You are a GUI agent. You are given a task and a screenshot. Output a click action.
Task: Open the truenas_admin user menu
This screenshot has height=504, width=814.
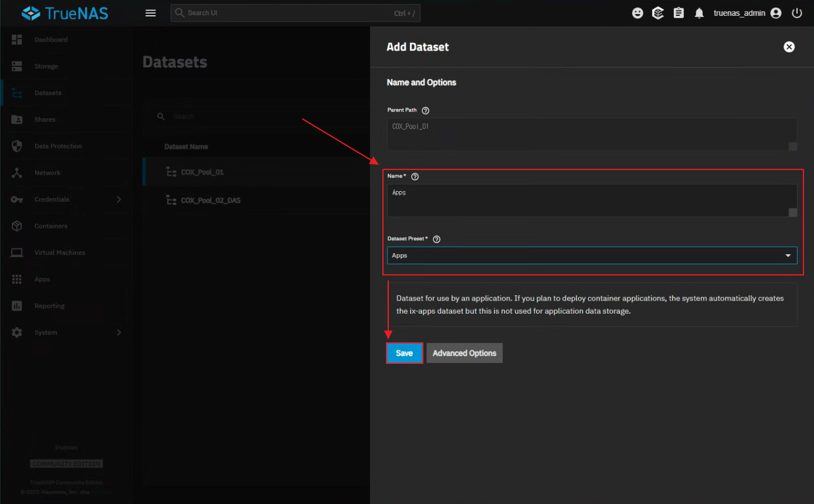click(x=748, y=13)
